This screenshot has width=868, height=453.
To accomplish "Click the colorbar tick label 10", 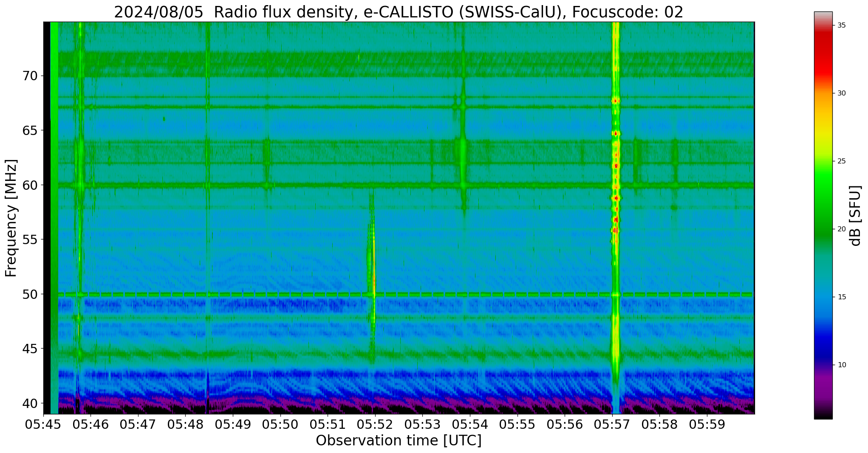I will (x=842, y=365).
